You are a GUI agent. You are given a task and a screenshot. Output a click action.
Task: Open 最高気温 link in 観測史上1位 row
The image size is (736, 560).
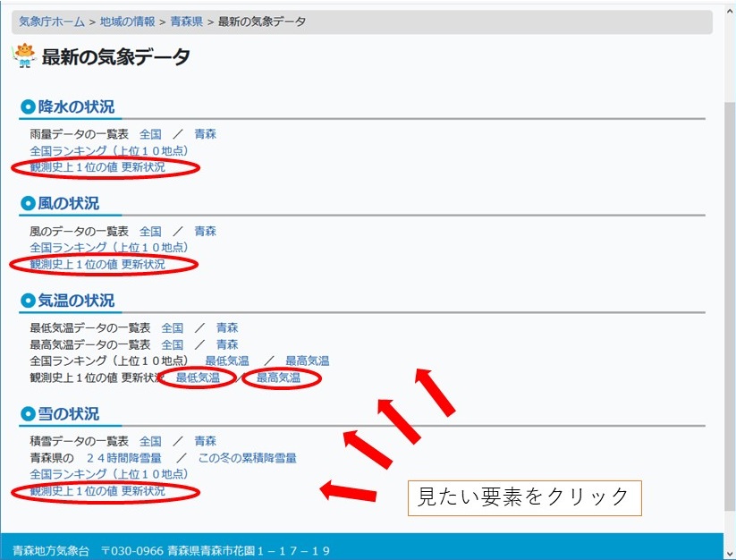(x=278, y=378)
